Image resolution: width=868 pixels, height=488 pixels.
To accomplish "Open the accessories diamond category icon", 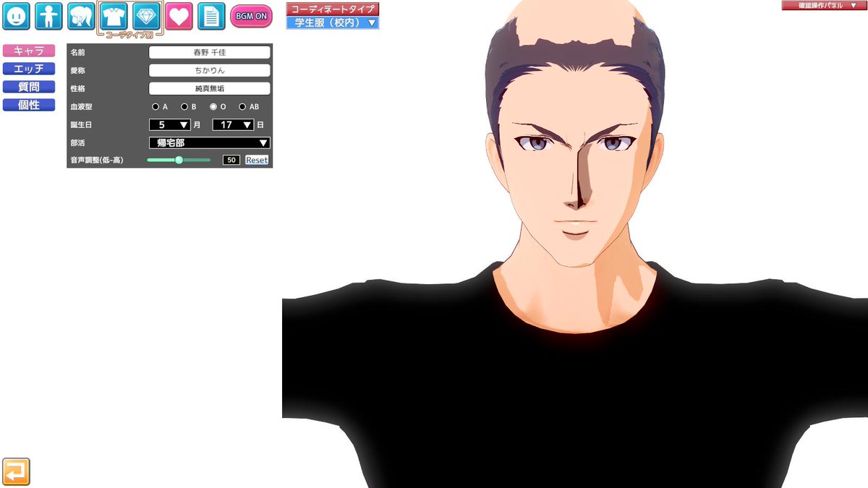I will 147,16.
